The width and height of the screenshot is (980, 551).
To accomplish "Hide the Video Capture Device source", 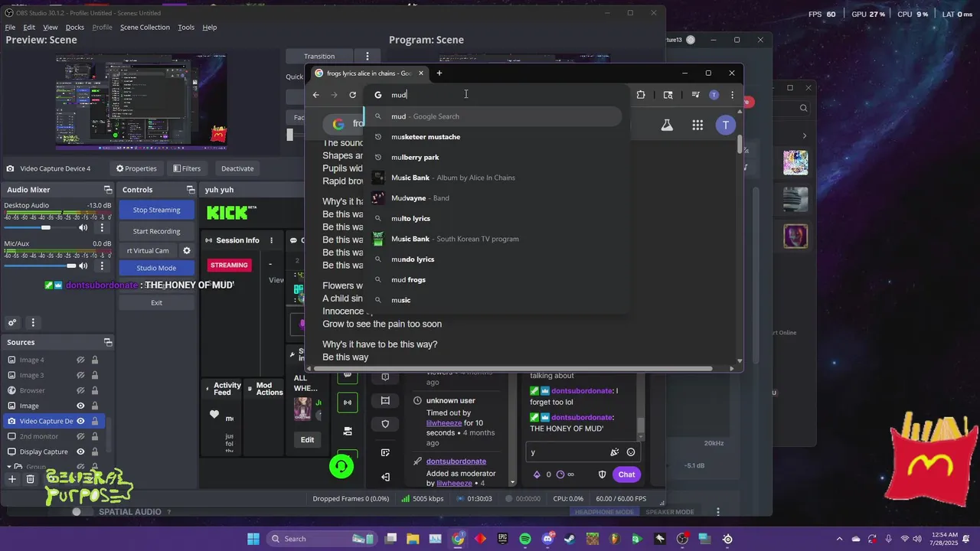I will 80,421.
